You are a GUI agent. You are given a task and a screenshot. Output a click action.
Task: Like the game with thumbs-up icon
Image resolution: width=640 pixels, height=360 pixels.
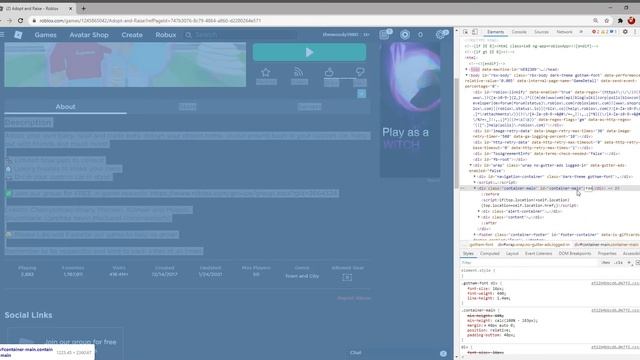coord(329,72)
